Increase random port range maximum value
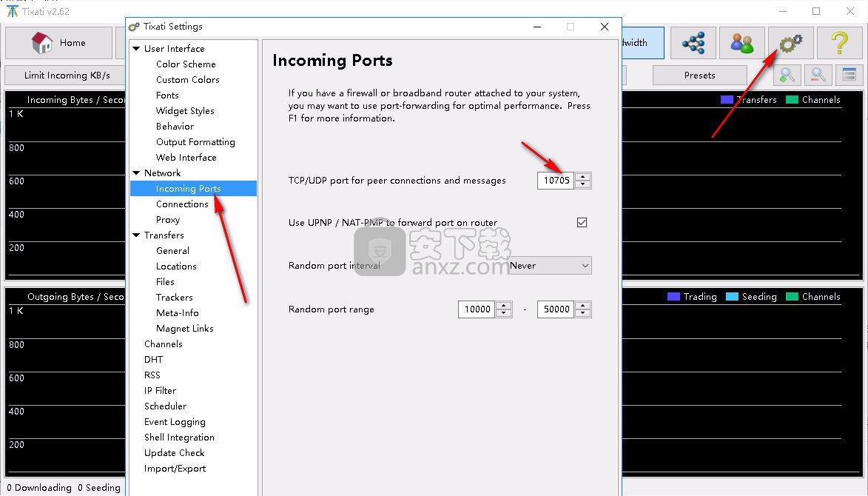The height and width of the screenshot is (496, 868). 583,306
